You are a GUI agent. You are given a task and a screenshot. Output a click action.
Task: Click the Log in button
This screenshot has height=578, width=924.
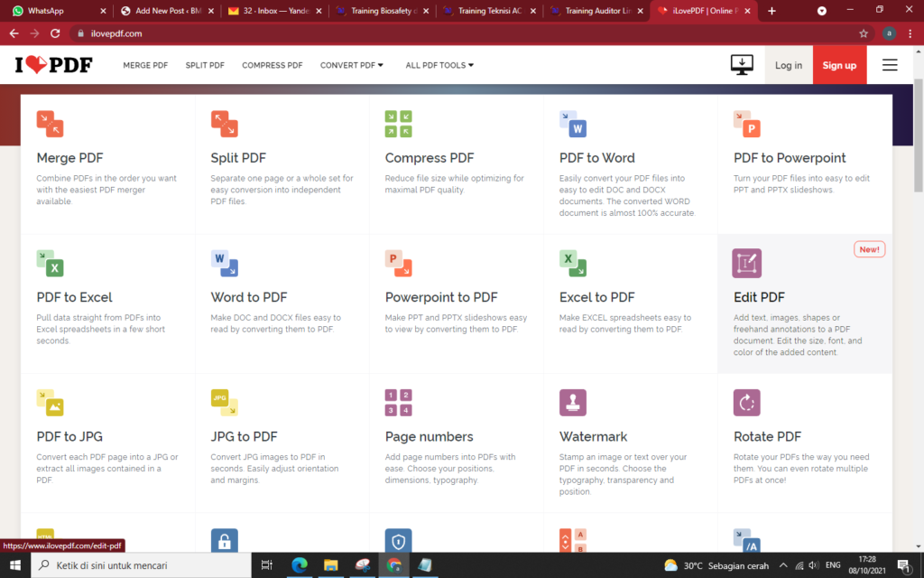(789, 64)
